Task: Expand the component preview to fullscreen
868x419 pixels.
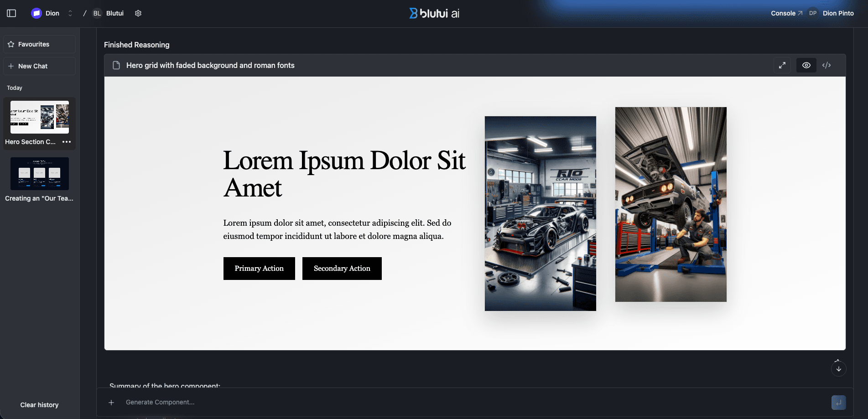Action: pyautogui.click(x=782, y=65)
